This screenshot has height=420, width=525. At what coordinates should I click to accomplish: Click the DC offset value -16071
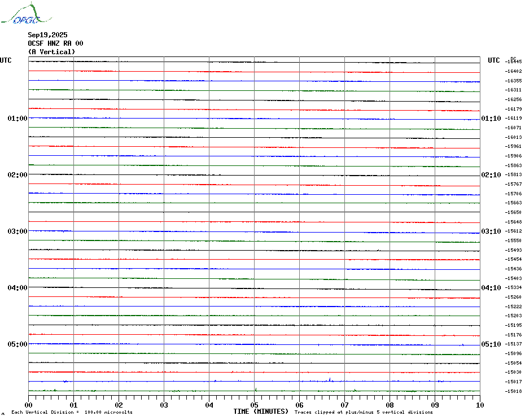pos(513,128)
